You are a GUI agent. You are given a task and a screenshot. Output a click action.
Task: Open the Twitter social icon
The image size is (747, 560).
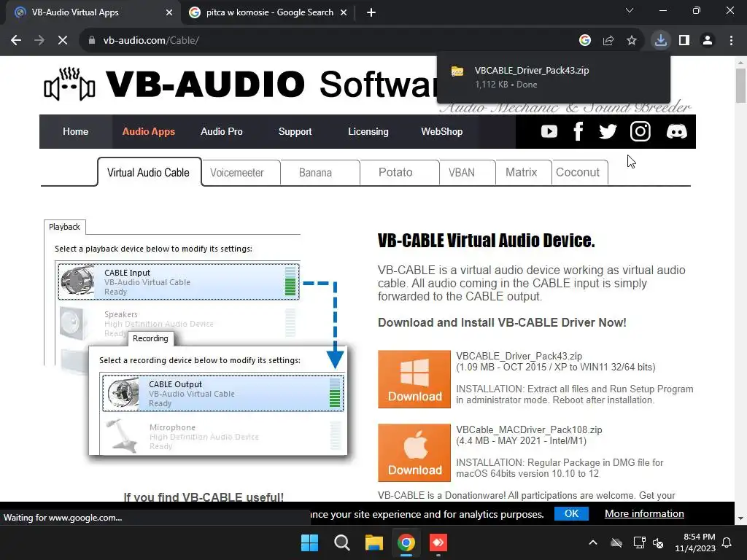click(x=608, y=131)
